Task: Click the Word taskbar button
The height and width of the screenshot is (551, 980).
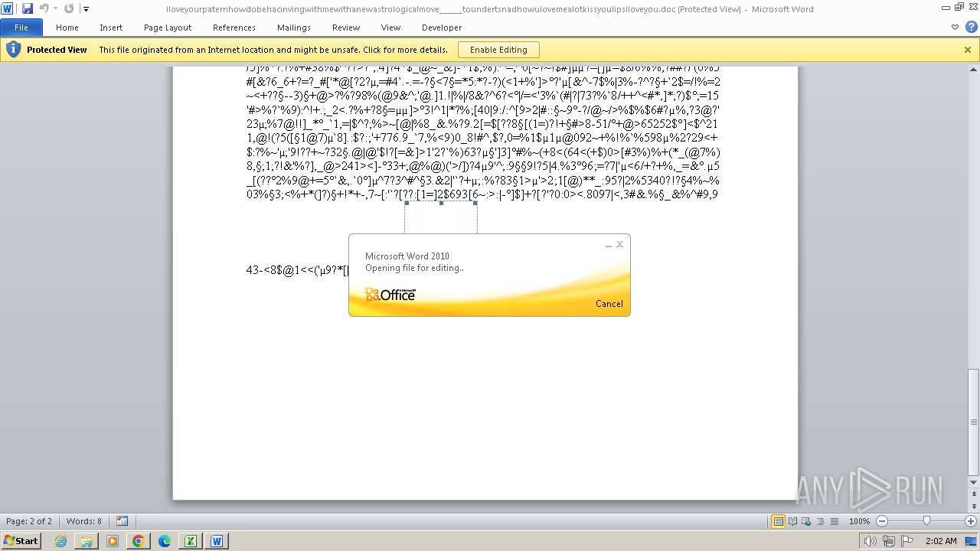Action: (x=217, y=541)
